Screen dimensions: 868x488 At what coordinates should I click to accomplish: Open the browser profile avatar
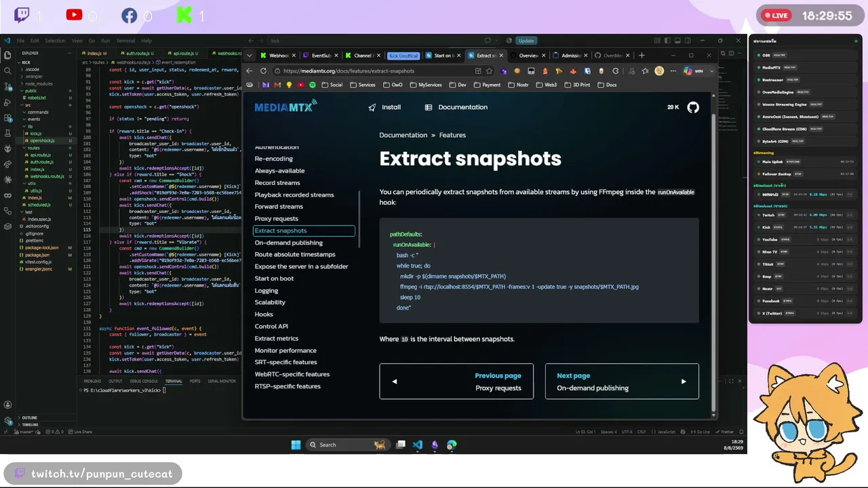tap(659, 70)
